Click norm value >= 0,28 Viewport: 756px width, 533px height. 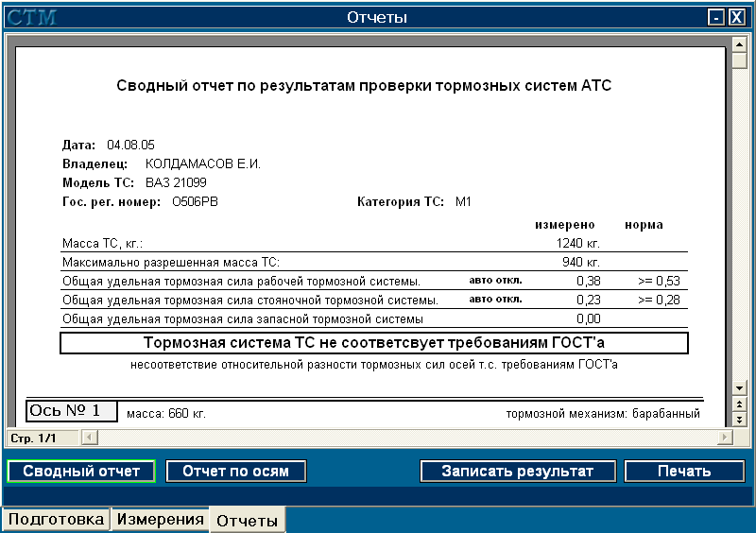pyautogui.click(x=659, y=300)
